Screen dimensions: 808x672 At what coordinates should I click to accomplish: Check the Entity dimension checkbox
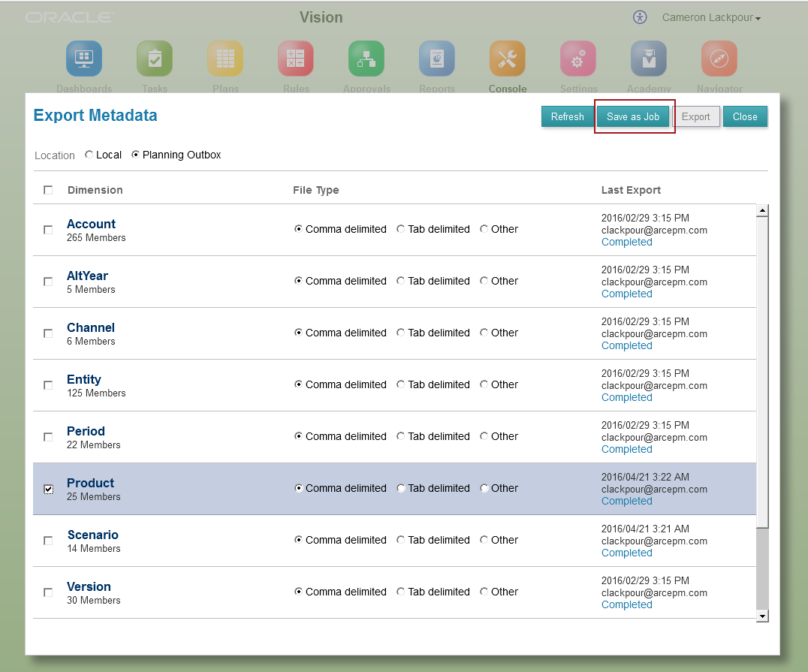48,385
